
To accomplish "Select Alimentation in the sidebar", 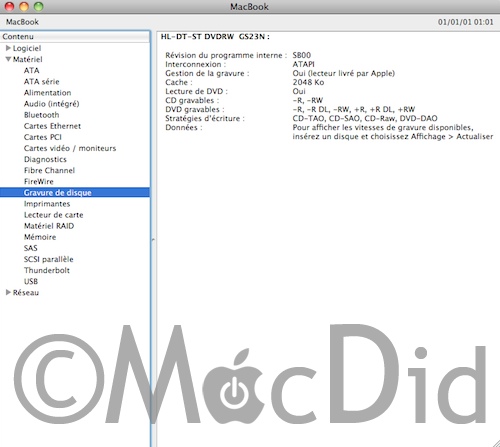I will tap(48, 93).
